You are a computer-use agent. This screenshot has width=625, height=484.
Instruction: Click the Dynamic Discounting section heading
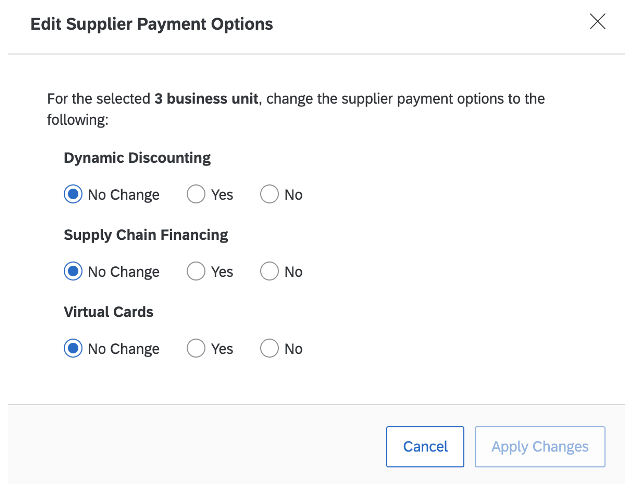[137, 158]
